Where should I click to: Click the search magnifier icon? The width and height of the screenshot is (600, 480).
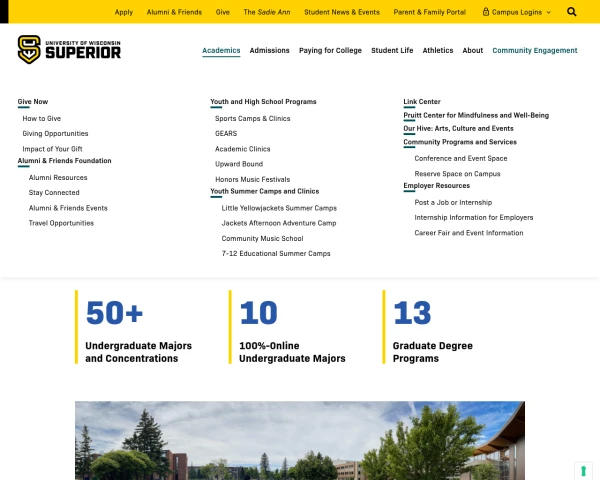572,12
